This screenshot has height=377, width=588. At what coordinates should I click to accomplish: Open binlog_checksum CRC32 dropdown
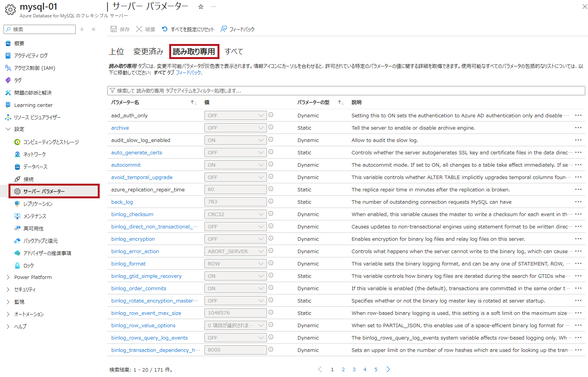click(235, 214)
